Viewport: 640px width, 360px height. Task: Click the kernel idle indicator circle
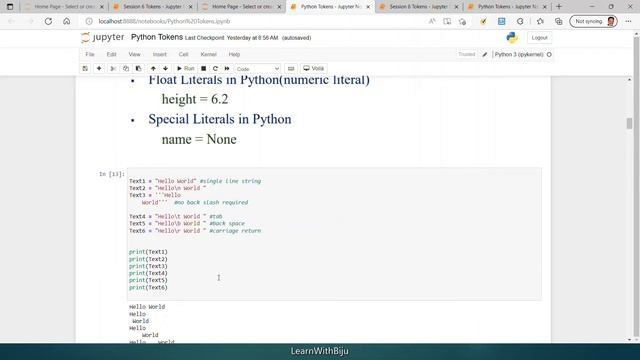pyautogui.click(x=549, y=54)
